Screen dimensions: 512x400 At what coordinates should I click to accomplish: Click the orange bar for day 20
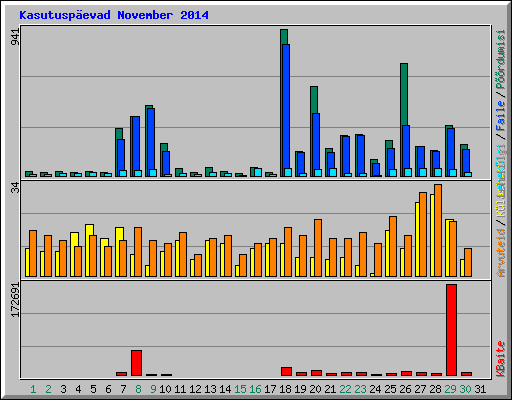[318, 248]
